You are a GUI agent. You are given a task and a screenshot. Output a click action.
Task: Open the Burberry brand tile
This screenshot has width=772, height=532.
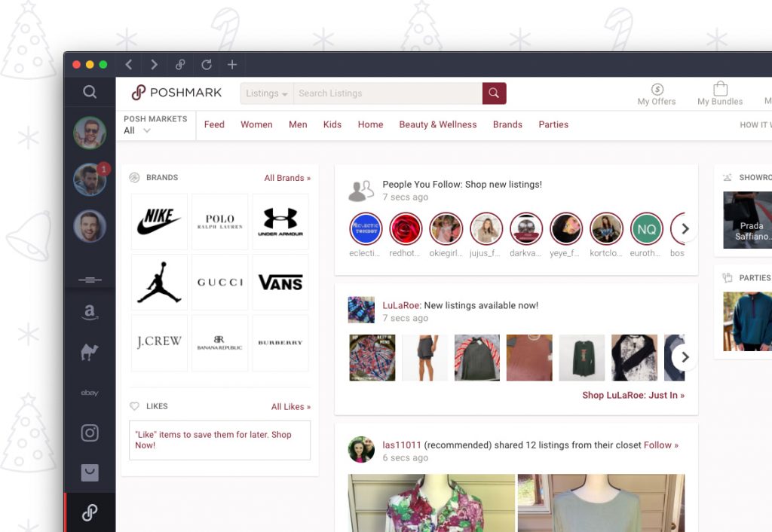280,343
